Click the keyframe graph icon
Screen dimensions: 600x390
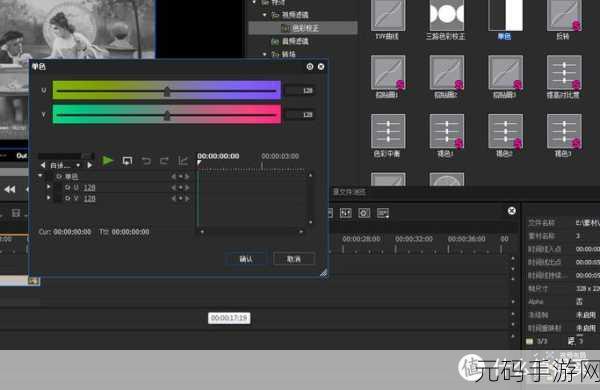coord(183,161)
